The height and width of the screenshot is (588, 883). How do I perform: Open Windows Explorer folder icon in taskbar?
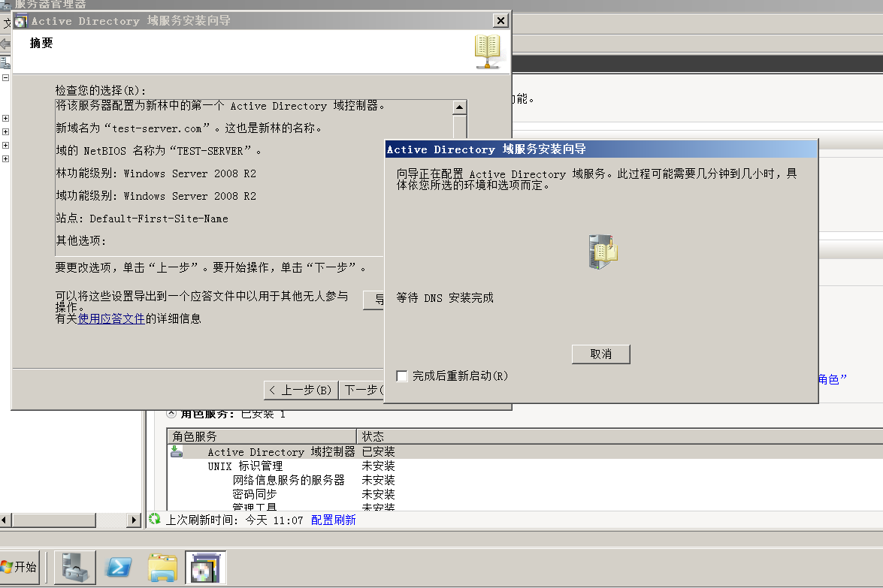pos(163,567)
